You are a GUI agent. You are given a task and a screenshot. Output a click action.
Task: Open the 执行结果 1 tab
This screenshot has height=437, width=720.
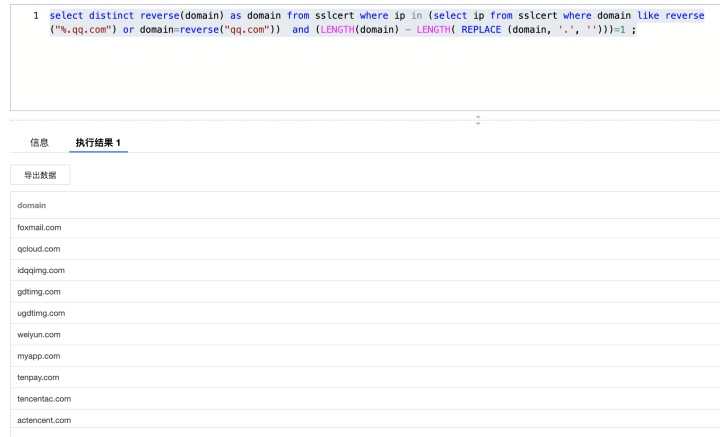[98, 143]
